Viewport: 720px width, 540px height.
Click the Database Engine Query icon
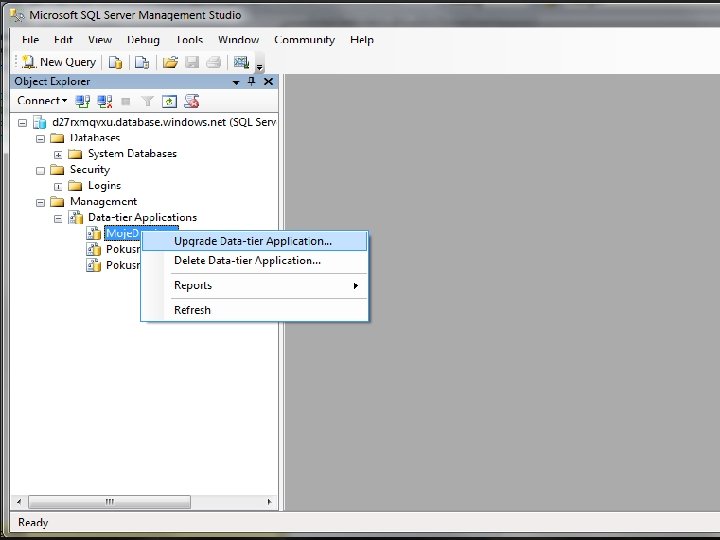point(115,62)
